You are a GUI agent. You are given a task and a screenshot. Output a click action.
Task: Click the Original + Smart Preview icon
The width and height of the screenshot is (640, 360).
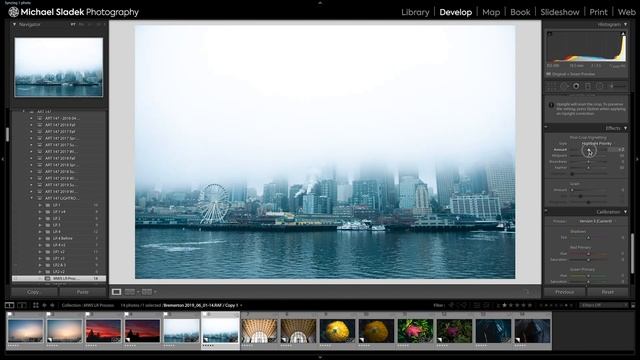click(x=549, y=74)
